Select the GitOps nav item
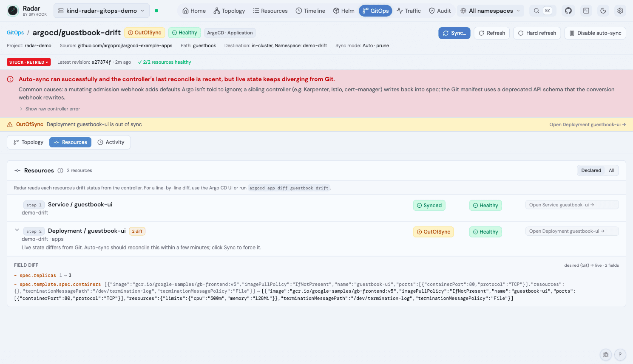Image resolution: width=633 pixels, height=364 pixels. tap(375, 11)
